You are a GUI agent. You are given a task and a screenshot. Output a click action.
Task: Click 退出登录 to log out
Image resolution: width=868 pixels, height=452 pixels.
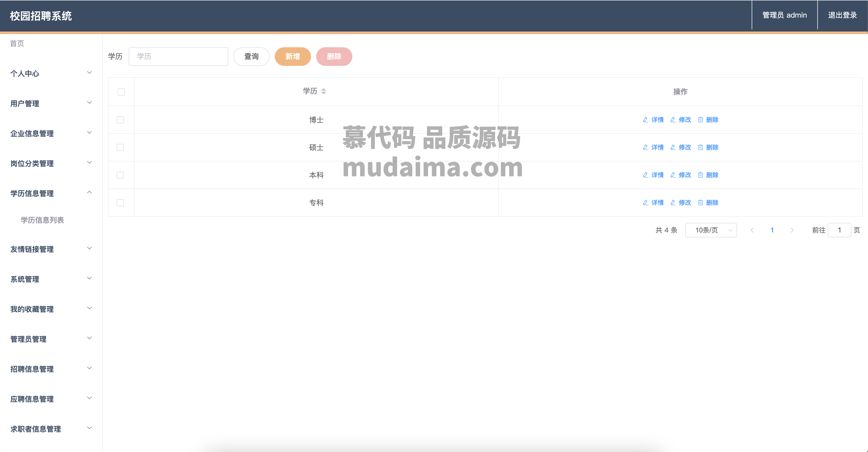[843, 15]
